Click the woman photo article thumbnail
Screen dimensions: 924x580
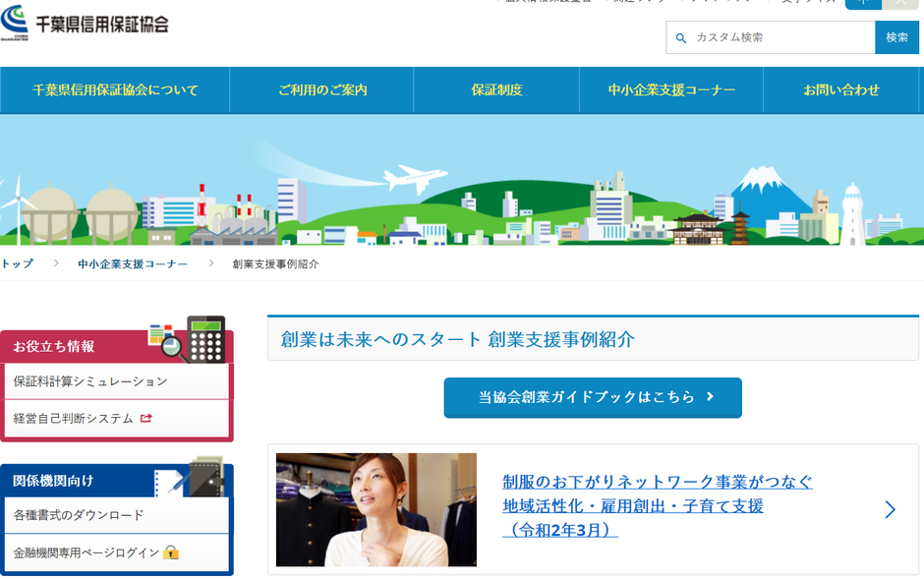click(376, 510)
